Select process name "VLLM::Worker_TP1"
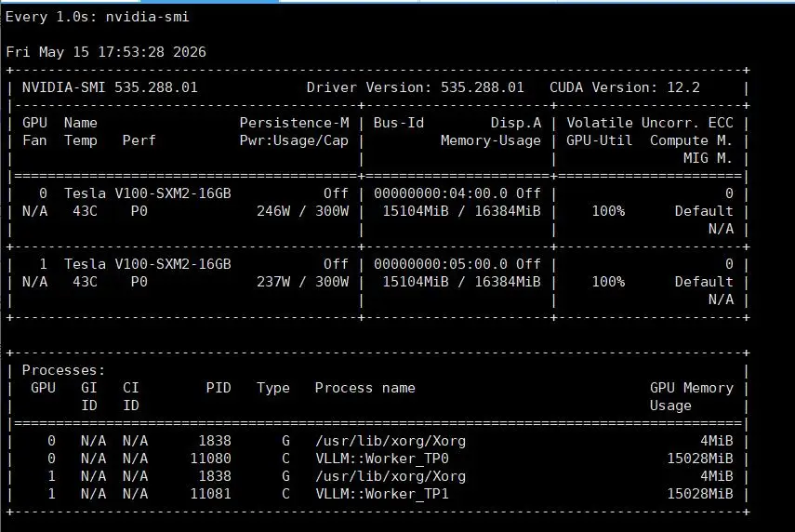 tap(382, 494)
